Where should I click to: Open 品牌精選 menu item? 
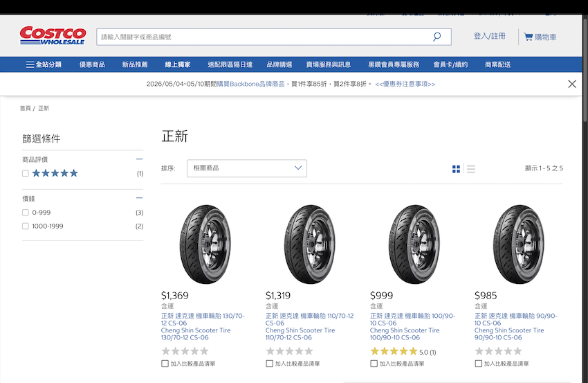(x=279, y=64)
